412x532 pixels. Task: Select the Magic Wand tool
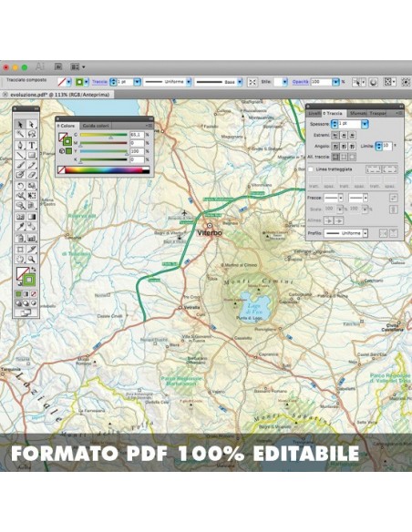click(x=20, y=135)
